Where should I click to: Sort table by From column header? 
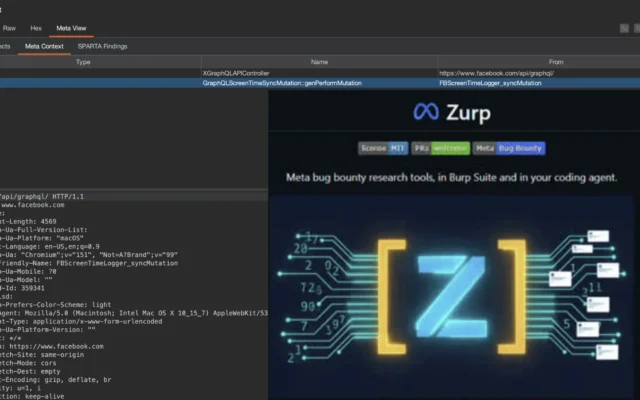tap(556, 62)
